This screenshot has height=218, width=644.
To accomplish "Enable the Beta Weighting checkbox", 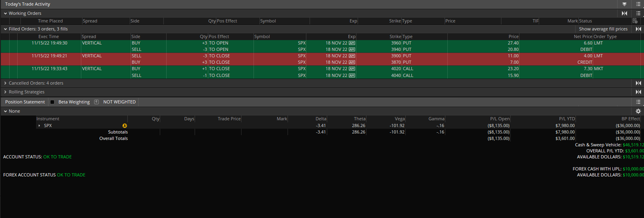I will 52,102.
